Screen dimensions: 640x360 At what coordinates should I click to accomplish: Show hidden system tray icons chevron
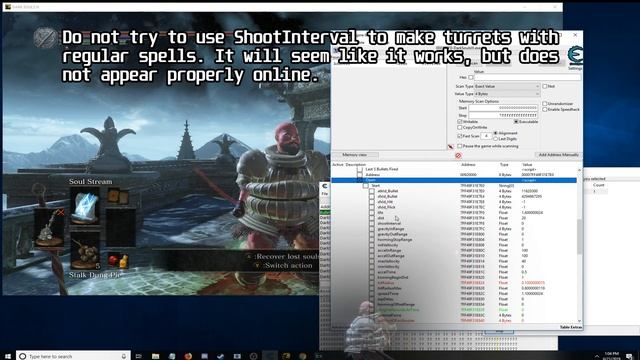pyautogui.click(x=597, y=356)
